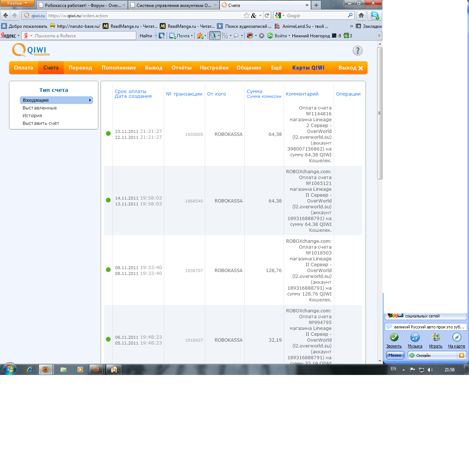Image resolution: width=469 pixels, height=476 pixels.
Task: Select Входящие account type
Action: [56, 100]
